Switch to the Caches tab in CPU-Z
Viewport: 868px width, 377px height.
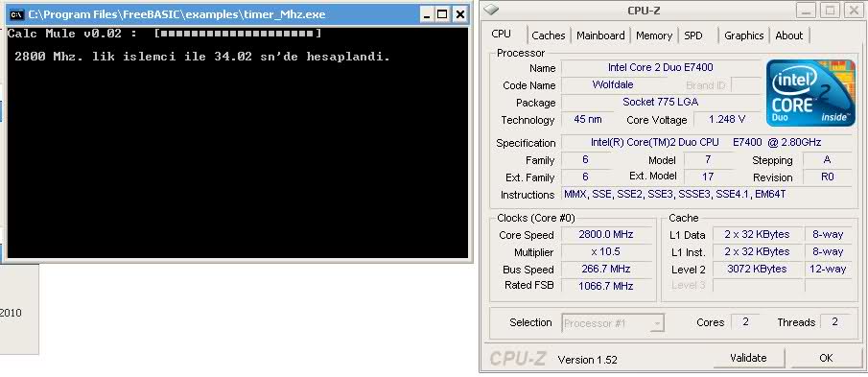tap(548, 35)
